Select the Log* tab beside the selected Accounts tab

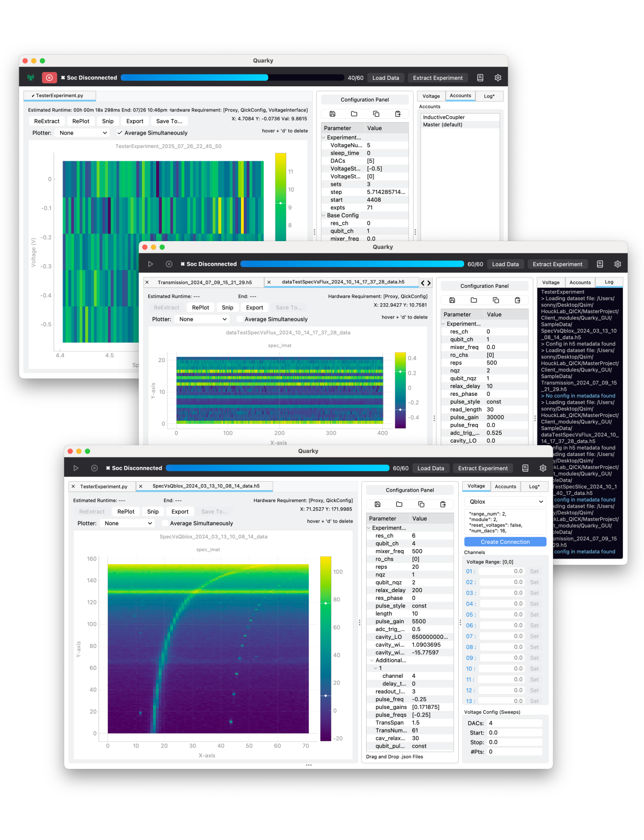click(x=489, y=96)
